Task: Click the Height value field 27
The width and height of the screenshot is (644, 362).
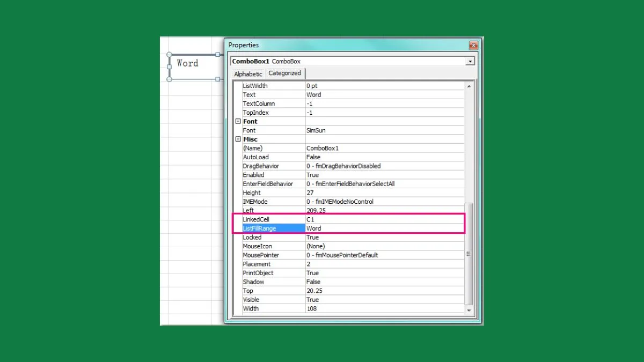Action: click(383, 193)
